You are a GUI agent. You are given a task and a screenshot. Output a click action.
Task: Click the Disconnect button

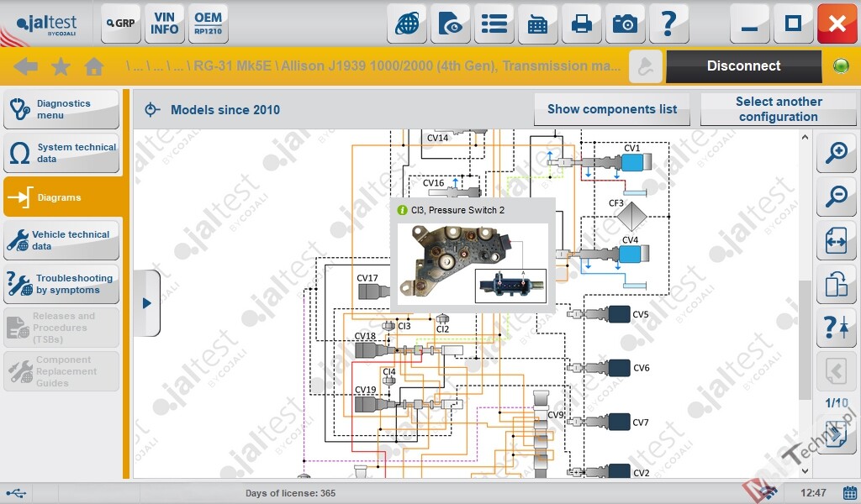tap(743, 66)
